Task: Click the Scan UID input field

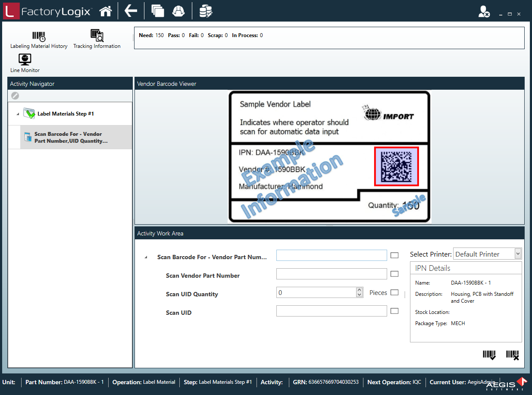Action: click(331, 311)
